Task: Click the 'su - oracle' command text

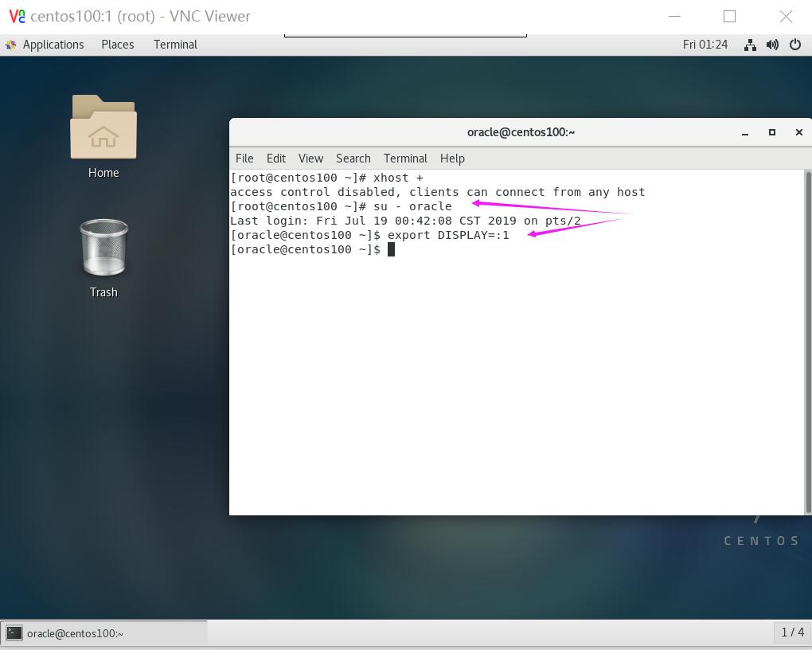Action: coord(412,206)
